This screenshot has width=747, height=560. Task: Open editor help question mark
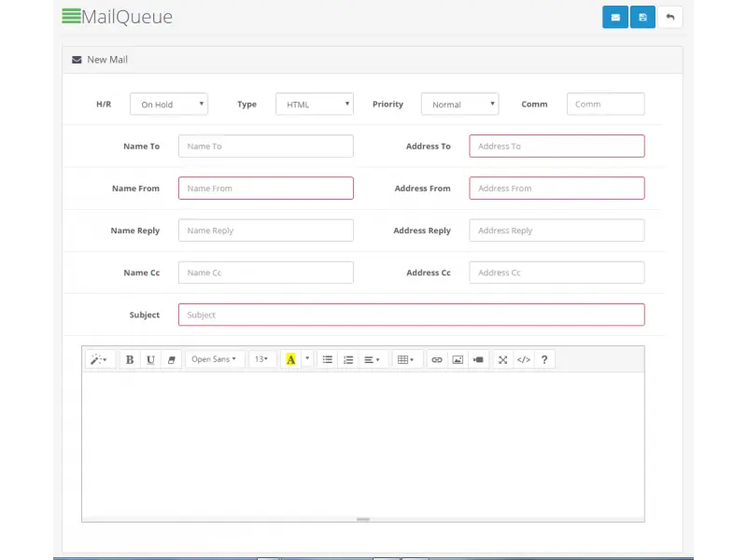click(x=544, y=359)
